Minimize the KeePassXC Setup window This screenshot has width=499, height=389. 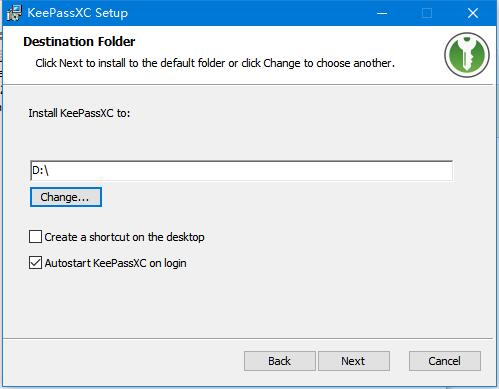[x=382, y=13]
